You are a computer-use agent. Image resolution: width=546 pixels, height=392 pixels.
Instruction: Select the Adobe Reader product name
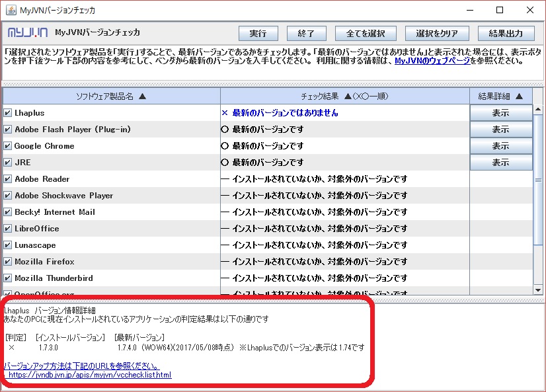click(42, 179)
